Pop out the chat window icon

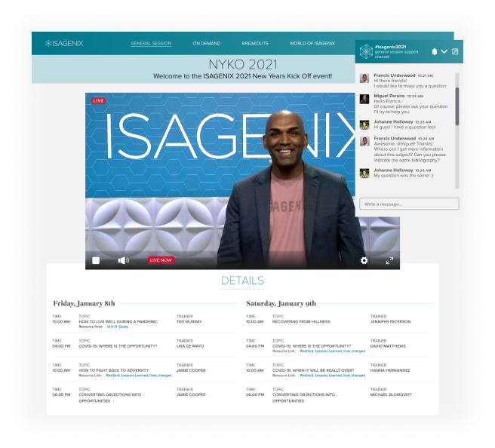[x=455, y=52]
